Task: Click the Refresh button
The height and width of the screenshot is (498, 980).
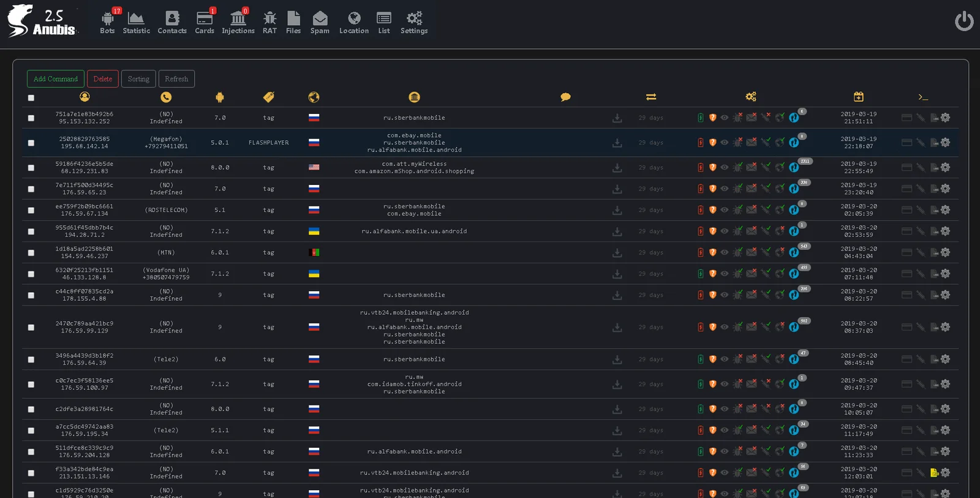Action: pos(176,79)
